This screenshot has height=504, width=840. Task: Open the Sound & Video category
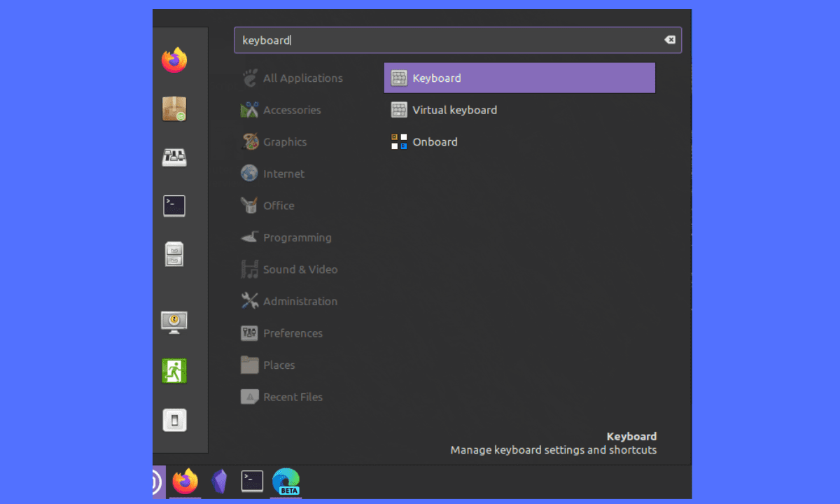click(300, 269)
